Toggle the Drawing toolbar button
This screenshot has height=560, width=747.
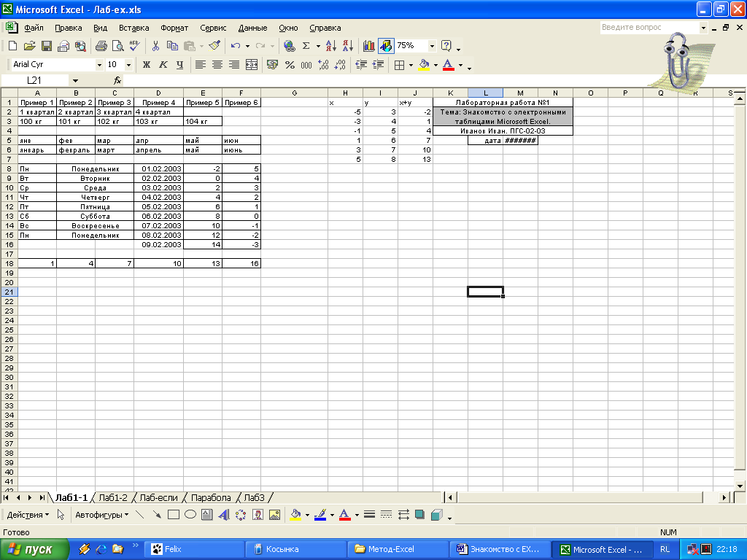386,46
